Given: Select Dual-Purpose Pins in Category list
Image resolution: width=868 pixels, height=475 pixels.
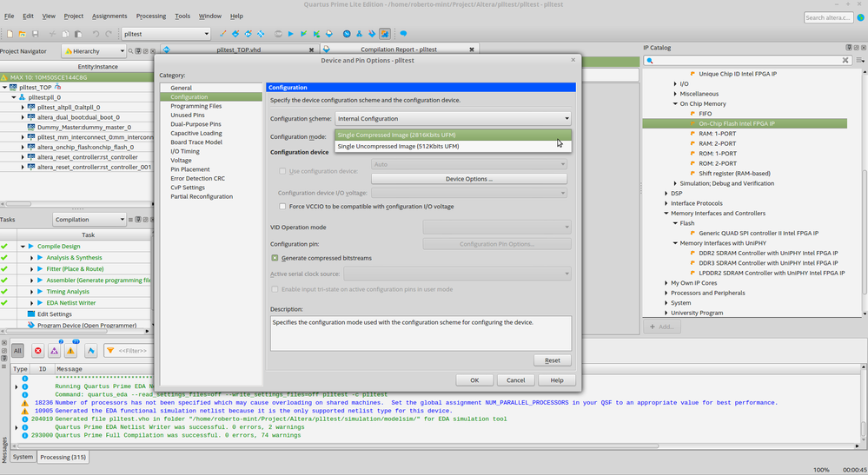Looking at the screenshot, I should 195,124.
